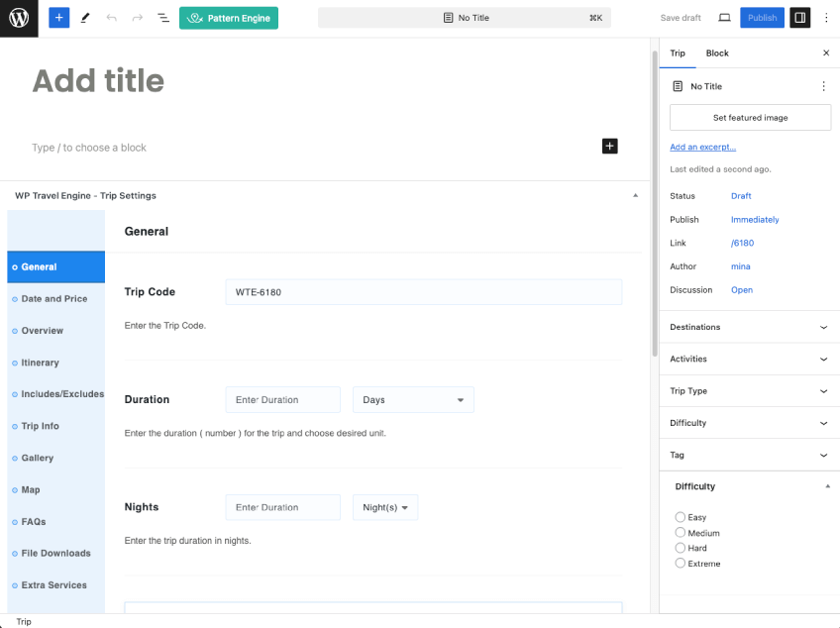Change publish time Immediately
840x628 pixels.
(x=755, y=220)
